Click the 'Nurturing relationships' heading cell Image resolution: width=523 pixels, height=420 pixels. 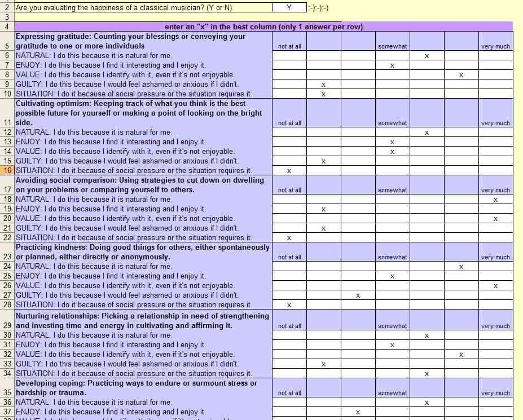point(143,320)
